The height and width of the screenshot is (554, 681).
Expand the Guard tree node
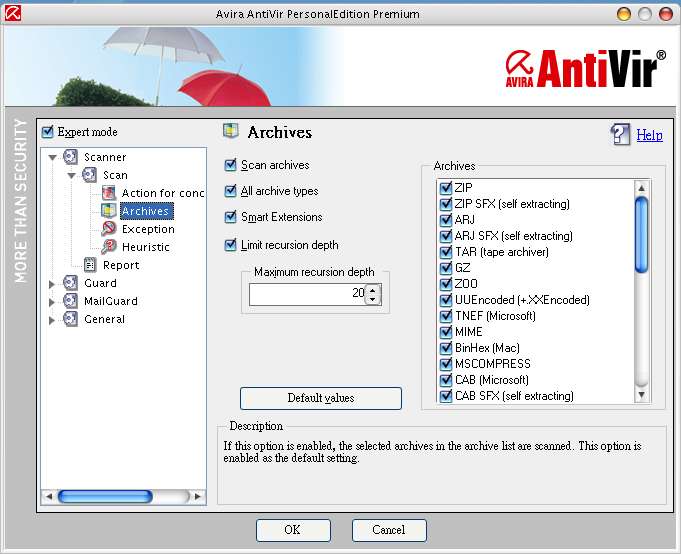pyautogui.click(x=52, y=284)
